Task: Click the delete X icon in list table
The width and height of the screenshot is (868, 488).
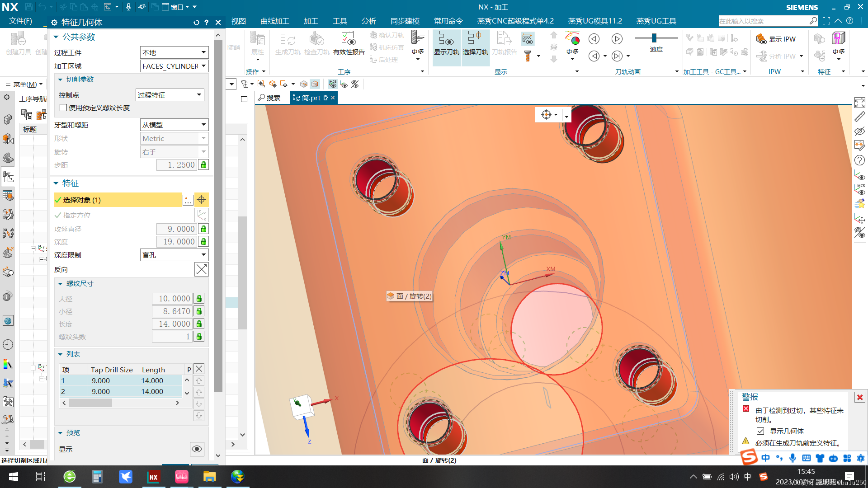Action: pyautogui.click(x=199, y=369)
